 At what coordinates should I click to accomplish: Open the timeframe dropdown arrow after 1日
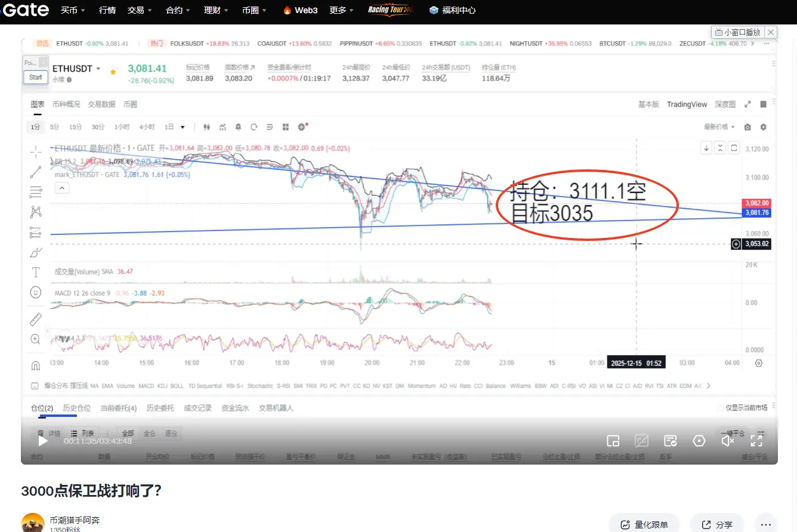tap(183, 127)
